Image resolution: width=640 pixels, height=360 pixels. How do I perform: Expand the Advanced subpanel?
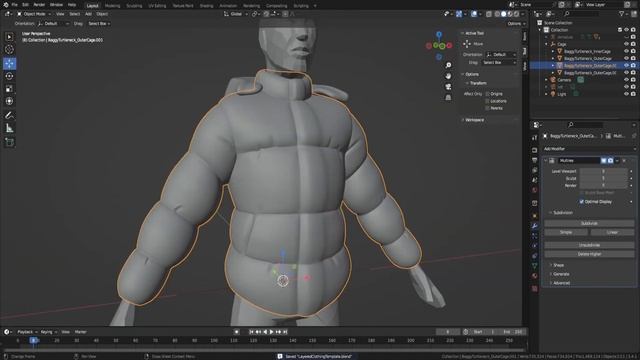561,283
